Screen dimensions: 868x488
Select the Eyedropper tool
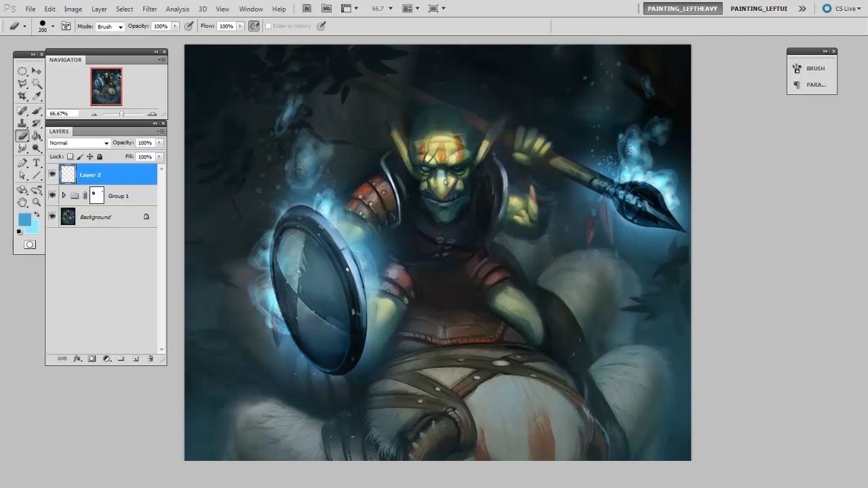coord(37,96)
